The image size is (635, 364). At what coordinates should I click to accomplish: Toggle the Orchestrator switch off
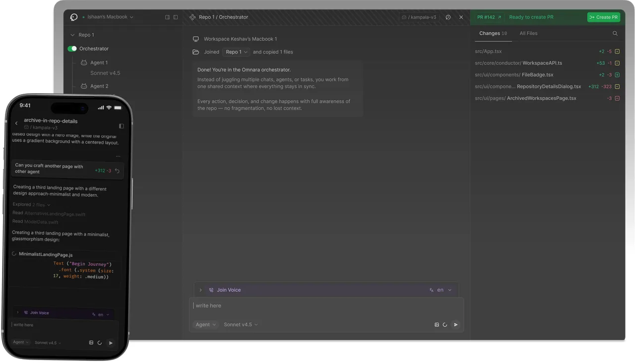click(72, 49)
